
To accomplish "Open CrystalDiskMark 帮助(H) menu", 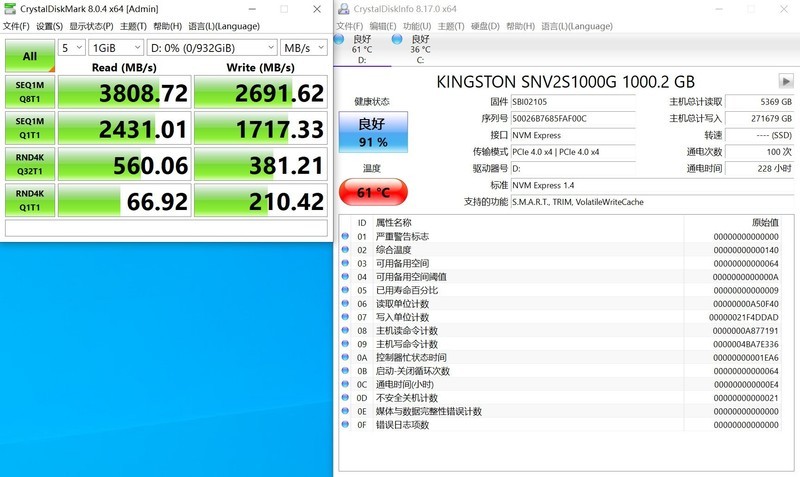I will tap(167, 26).
